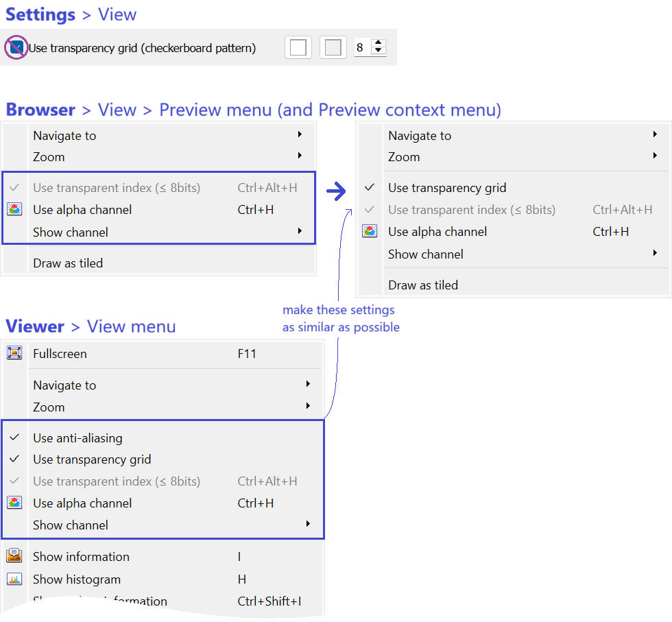Select Draw as tiled in Browser Preview menu
The width and height of the screenshot is (672, 622).
pyautogui.click(x=68, y=263)
